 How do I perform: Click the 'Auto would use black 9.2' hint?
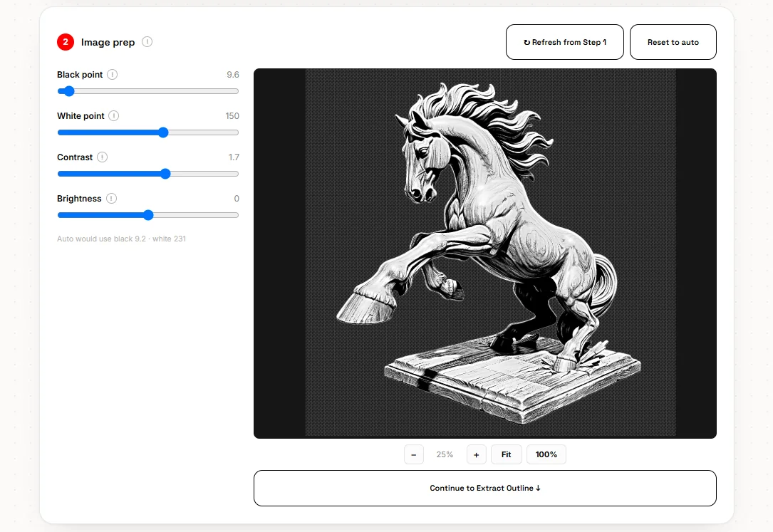[x=121, y=239]
